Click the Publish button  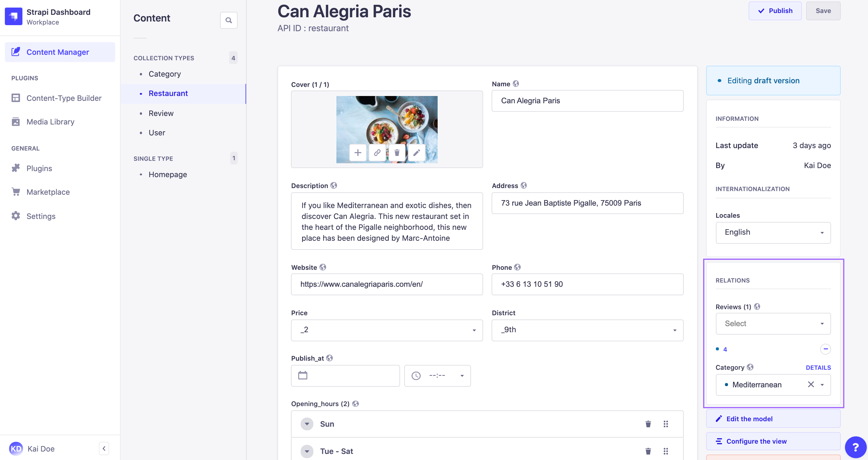click(x=775, y=10)
